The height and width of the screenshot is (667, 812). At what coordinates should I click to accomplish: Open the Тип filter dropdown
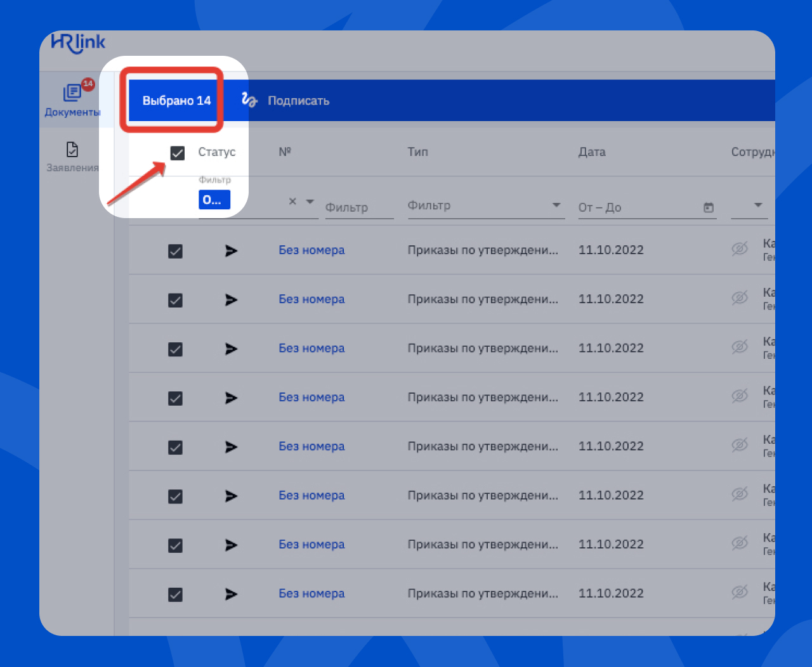pos(557,205)
